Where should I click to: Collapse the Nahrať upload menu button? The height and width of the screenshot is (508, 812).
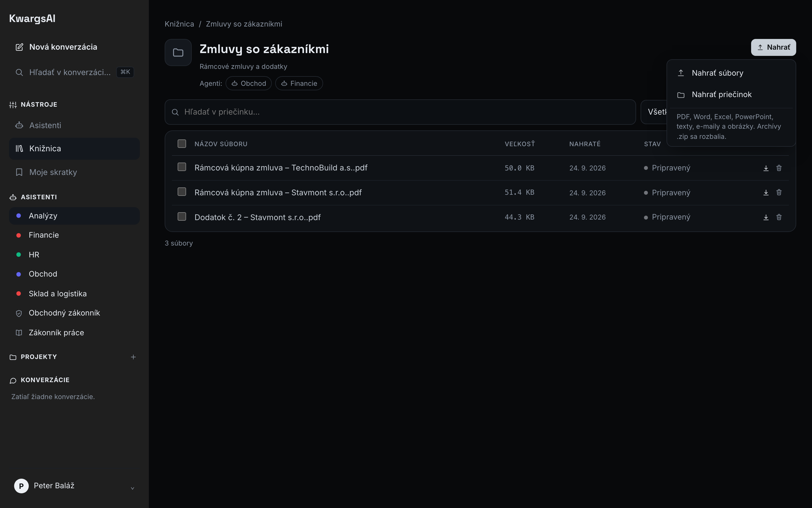773,47
